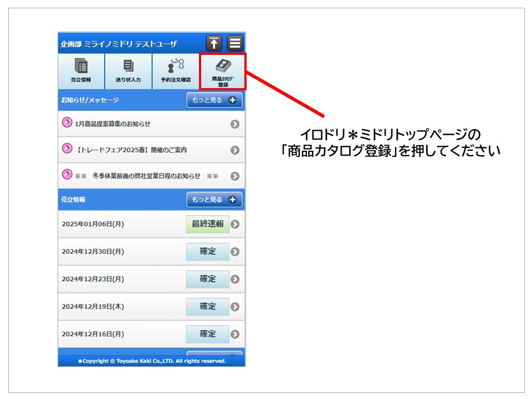
Task: Open 売立情報 from top navigation
Action: click(x=81, y=71)
